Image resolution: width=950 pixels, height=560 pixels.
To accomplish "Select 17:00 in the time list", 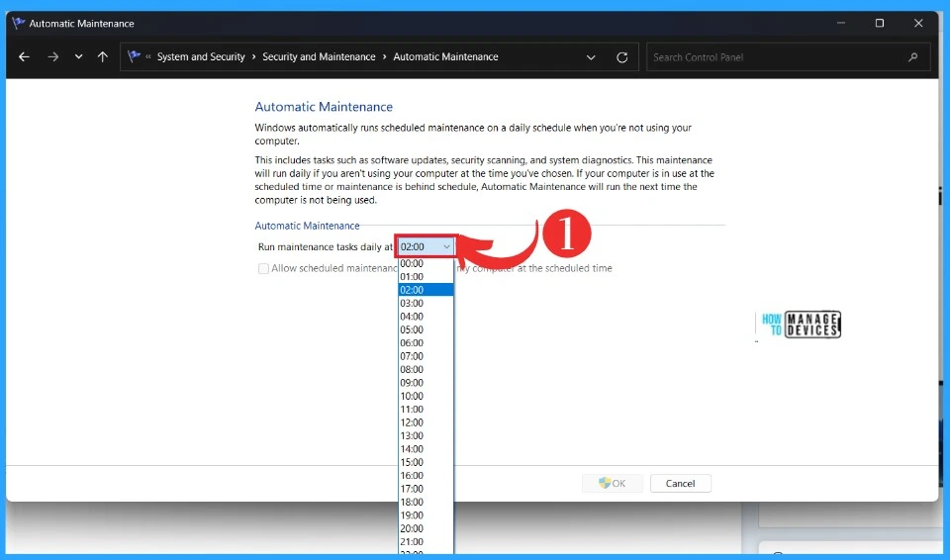I will click(x=426, y=489).
